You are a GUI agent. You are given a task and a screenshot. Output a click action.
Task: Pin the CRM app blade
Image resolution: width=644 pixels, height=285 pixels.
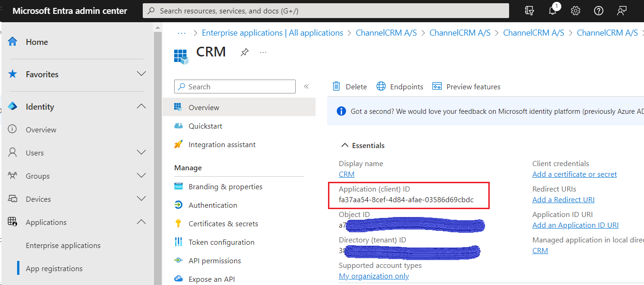tap(244, 53)
